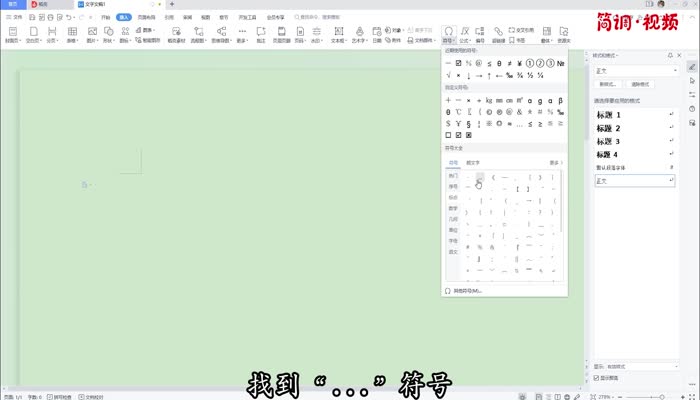Click the pin icon on styles pane
The height and width of the screenshot is (400, 700).
[x=670, y=55]
